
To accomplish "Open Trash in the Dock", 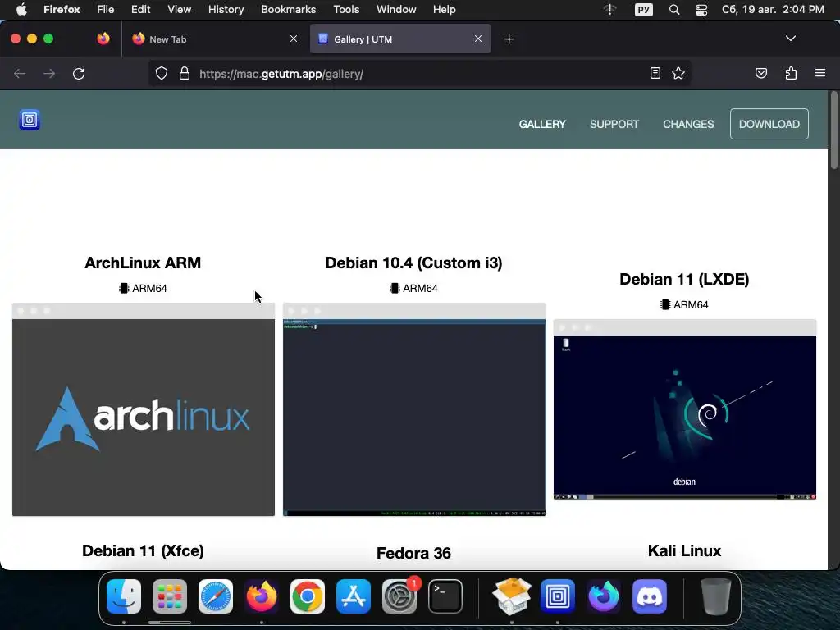I will (716, 596).
